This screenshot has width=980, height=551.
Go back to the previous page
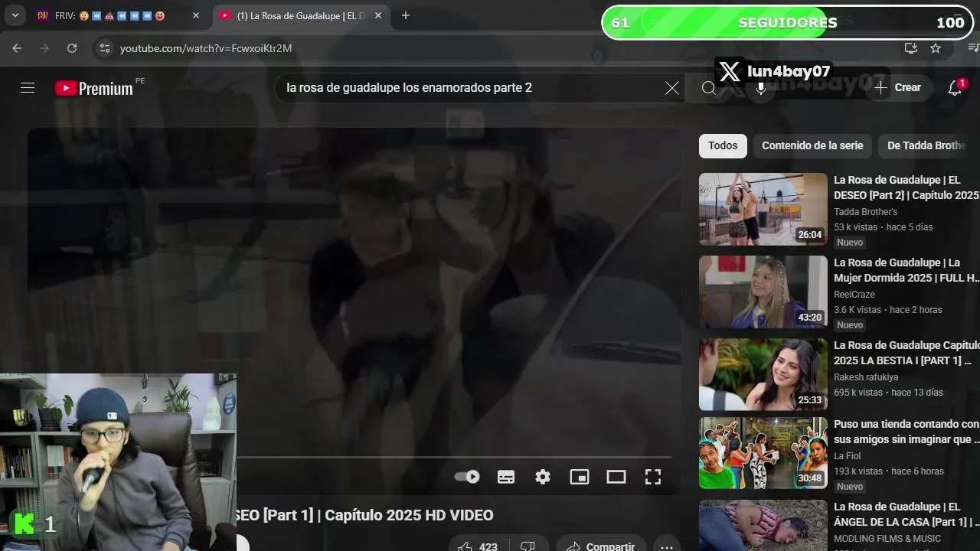17,48
